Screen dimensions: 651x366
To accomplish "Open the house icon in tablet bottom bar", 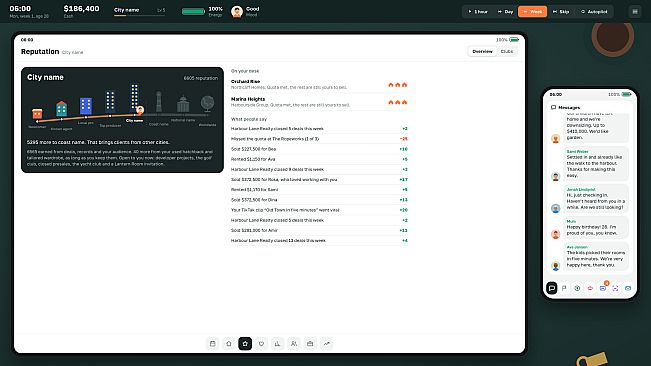I will click(229, 344).
